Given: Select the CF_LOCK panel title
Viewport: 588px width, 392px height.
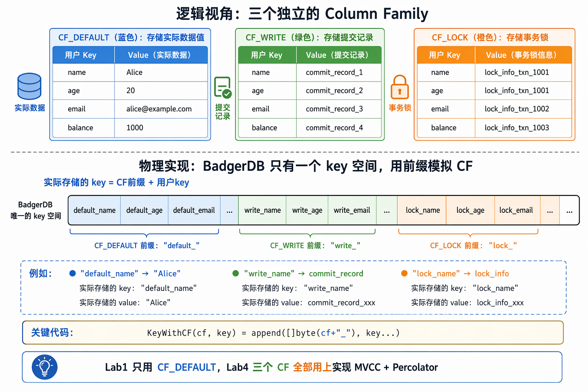Looking at the screenshot, I should coord(490,38).
